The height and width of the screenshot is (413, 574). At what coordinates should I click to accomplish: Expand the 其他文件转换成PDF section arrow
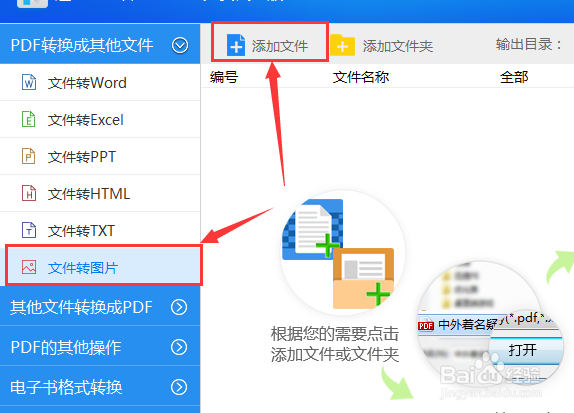[179, 307]
